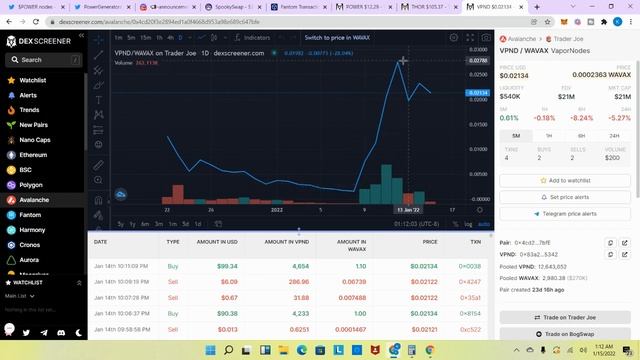Image resolution: width=640 pixels, height=360 pixels.
Task: Select the text annotation tool
Action: [x=98, y=100]
